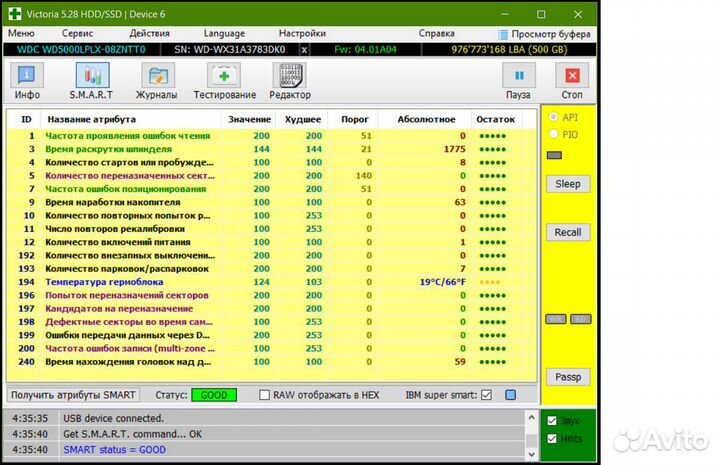Screen dimensions: 720x465
Task: Click the Худшее column header
Action: pos(303,119)
